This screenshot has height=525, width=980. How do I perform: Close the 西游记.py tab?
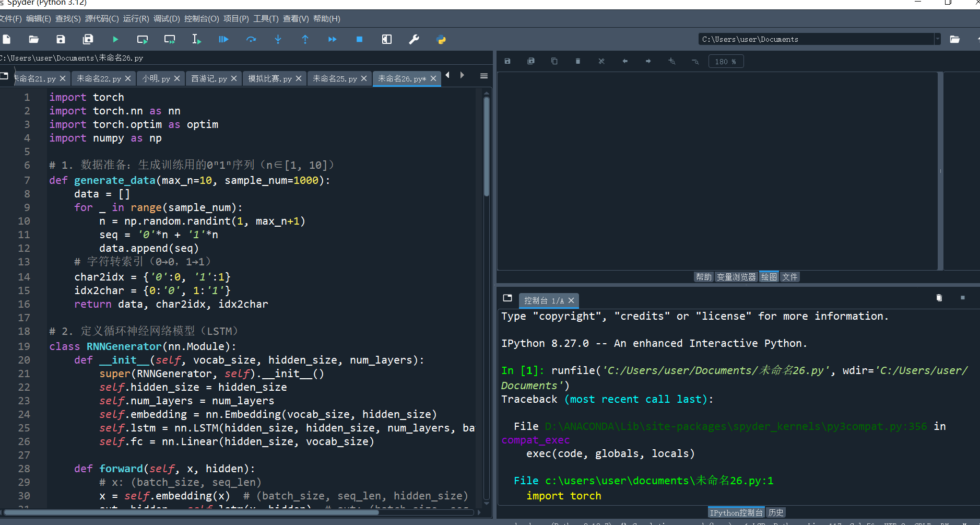click(x=234, y=78)
